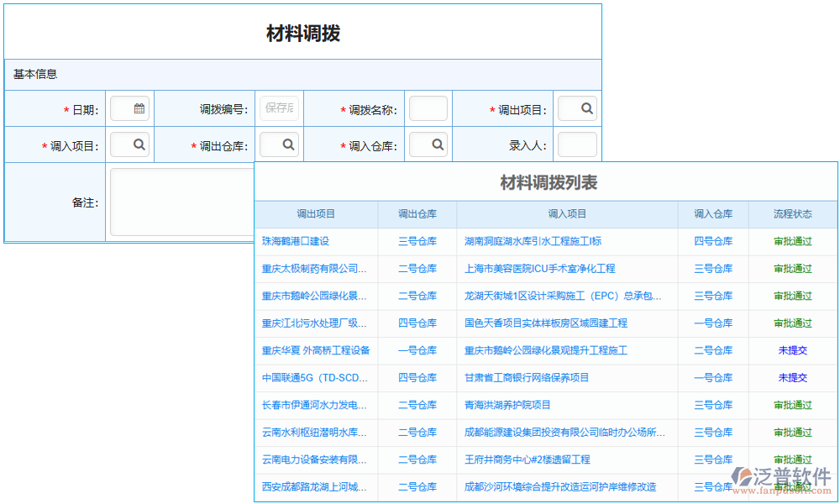Open the 王府井商务中心#2楼遗留工程 link
The width and height of the screenshot is (840, 504).
(529, 459)
